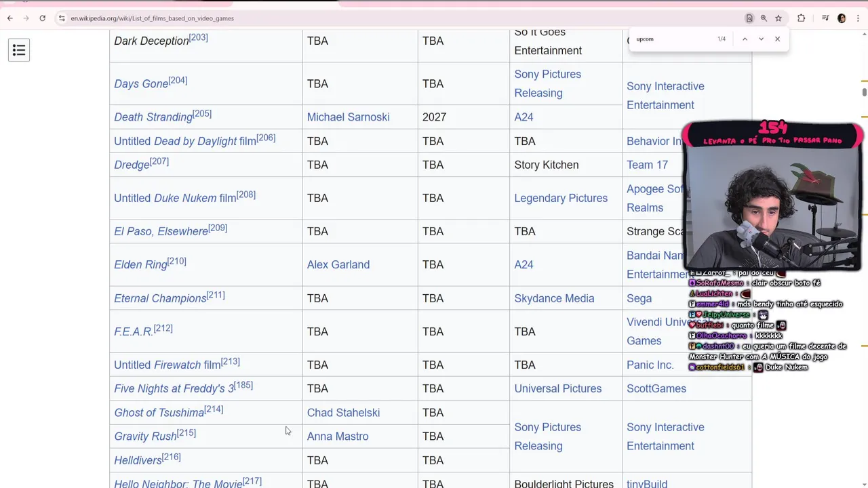
Task: Open the Sony Interactive Entertainment link in Days Gone row
Action: (665, 96)
